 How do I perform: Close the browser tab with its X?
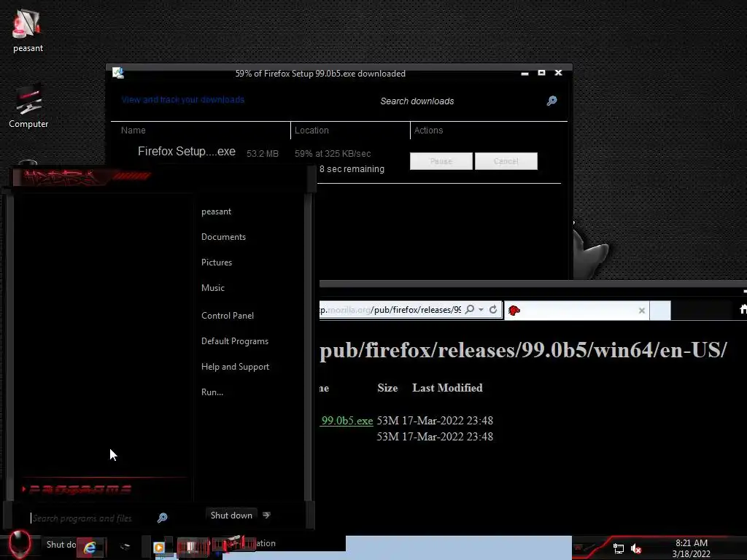coord(642,311)
